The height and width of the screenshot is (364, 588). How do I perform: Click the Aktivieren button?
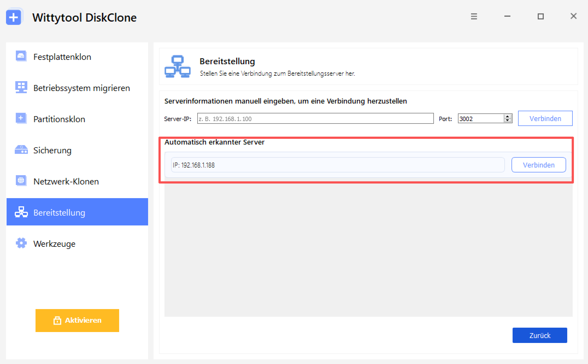click(77, 321)
